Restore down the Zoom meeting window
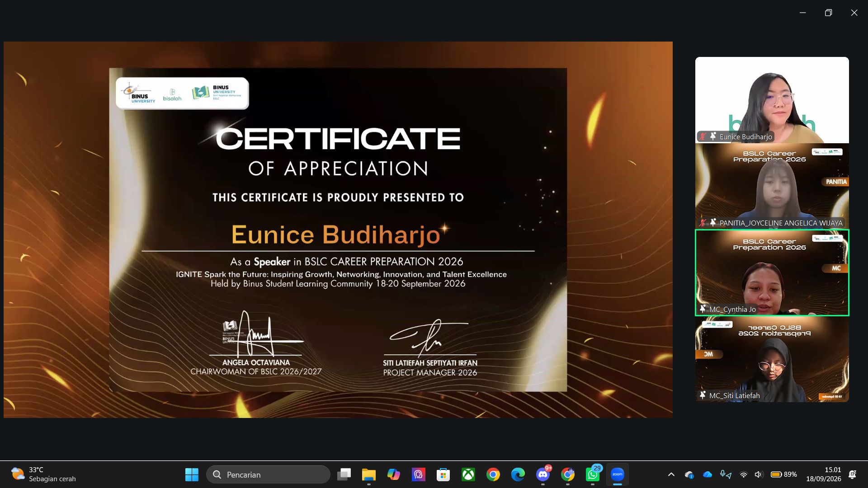This screenshot has width=868, height=488. click(828, 13)
